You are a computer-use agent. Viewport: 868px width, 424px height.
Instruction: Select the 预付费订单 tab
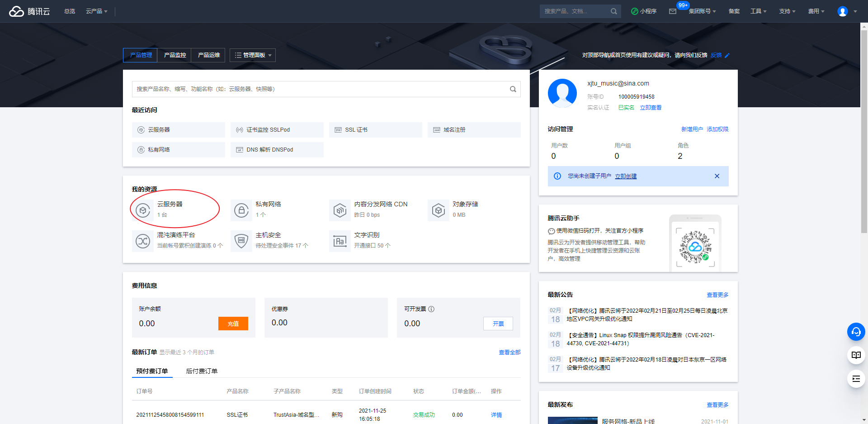pos(152,371)
